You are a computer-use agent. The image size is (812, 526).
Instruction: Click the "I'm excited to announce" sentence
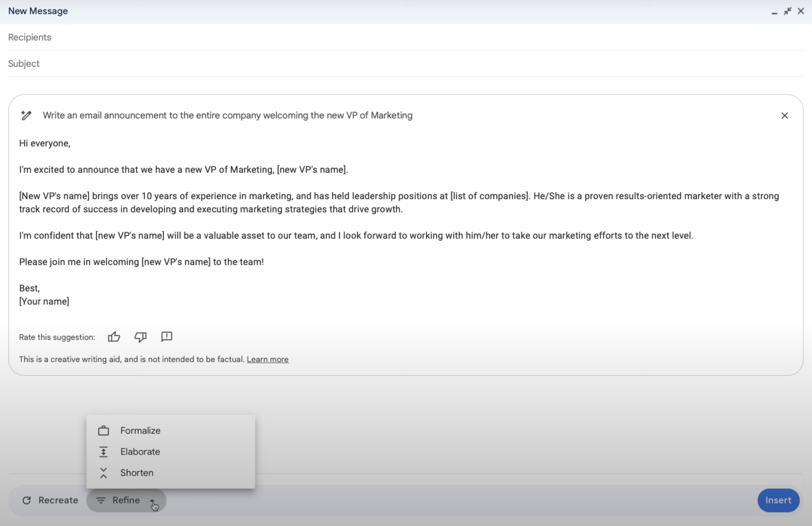(x=184, y=170)
